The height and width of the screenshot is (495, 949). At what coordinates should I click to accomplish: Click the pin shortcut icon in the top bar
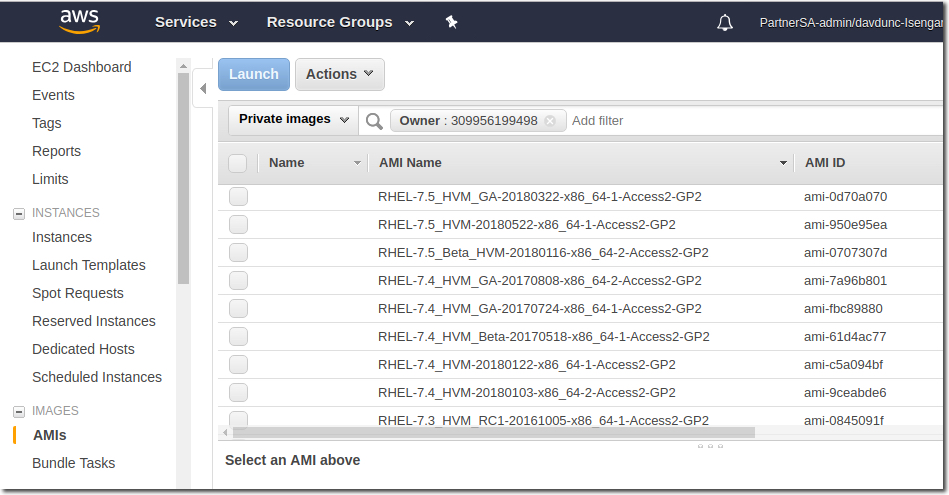coord(452,22)
